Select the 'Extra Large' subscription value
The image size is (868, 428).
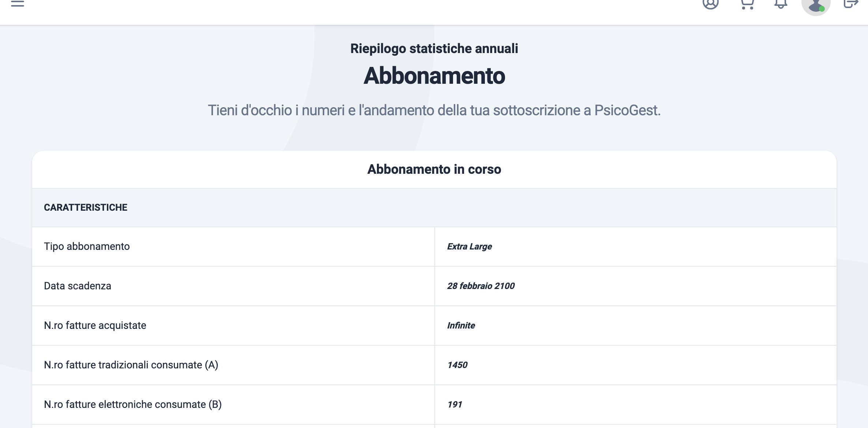click(469, 247)
